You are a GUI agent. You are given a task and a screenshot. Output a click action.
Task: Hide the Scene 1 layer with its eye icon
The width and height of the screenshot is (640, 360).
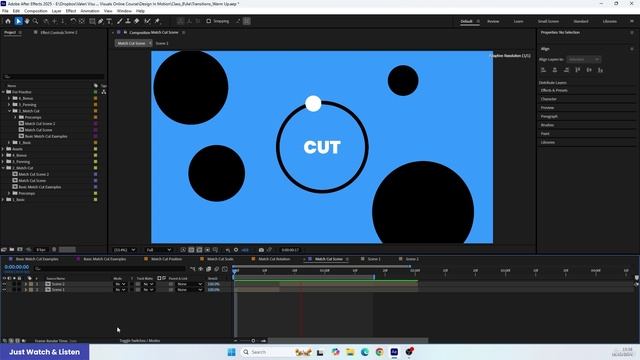coord(4,290)
